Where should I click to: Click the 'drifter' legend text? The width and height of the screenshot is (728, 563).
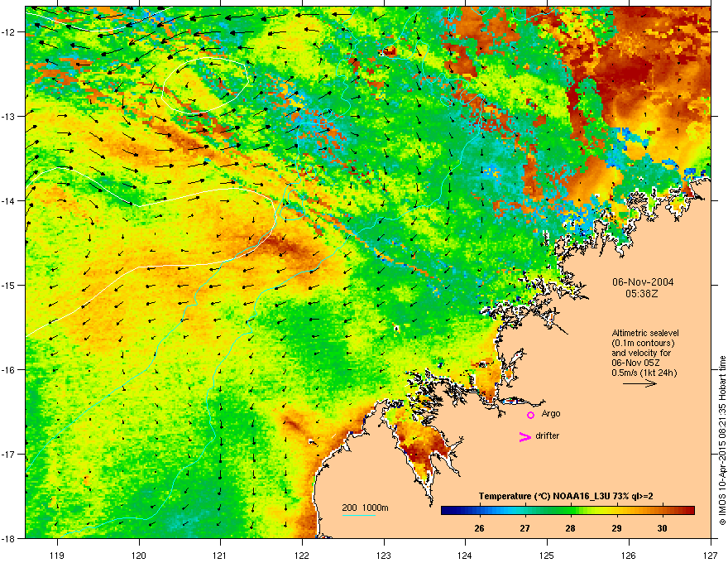(548, 435)
